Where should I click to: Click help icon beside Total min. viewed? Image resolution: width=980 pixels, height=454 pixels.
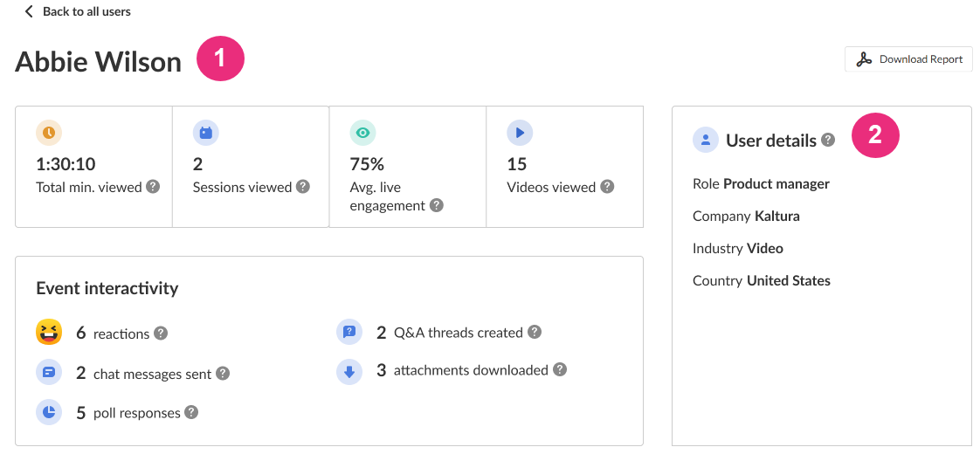point(153,187)
